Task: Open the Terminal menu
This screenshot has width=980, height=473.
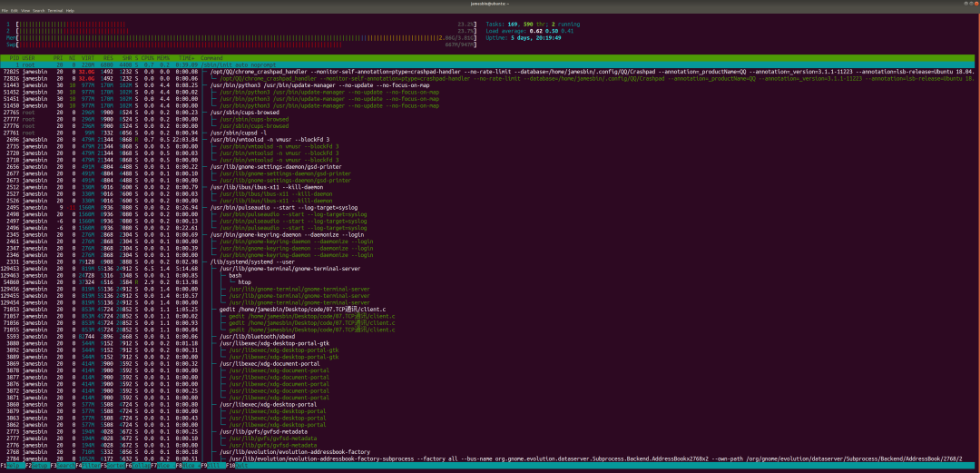Action: [x=55, y=11]
